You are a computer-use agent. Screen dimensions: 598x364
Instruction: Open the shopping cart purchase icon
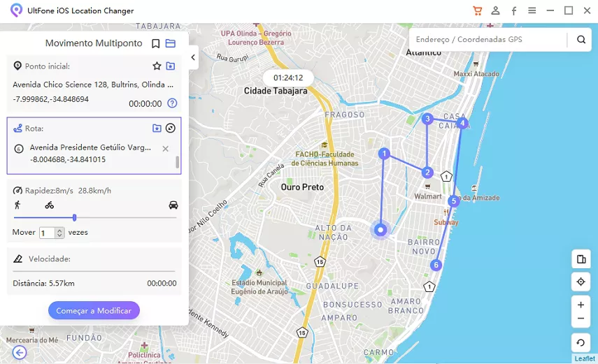[477, 10]
